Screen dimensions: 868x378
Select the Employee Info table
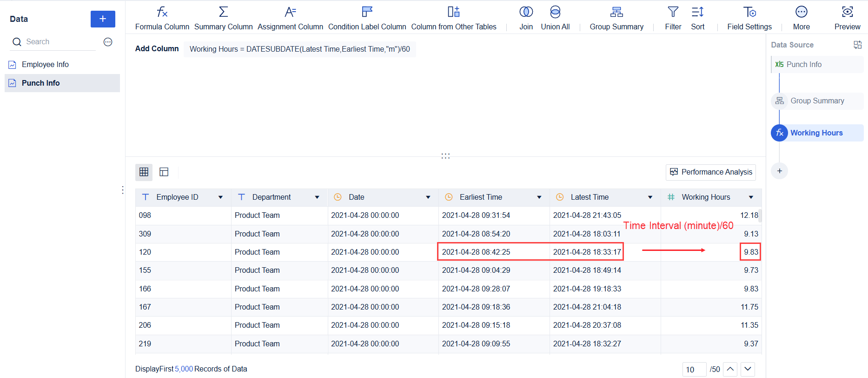tap(62, 65)
